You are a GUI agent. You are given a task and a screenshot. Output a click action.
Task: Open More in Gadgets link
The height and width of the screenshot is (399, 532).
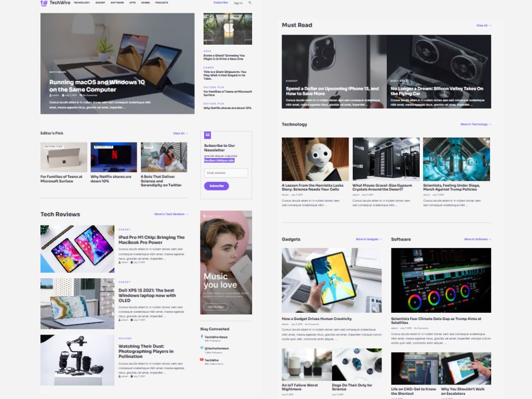click(369, 239)
